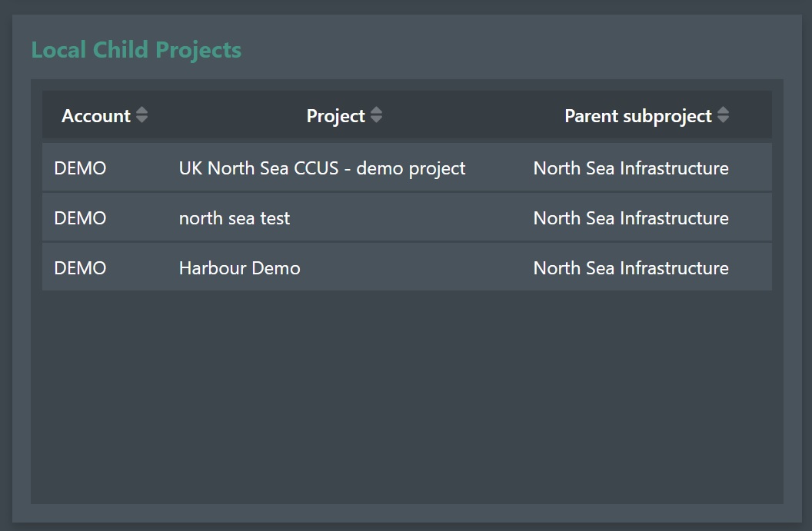This screenshot has width=812, height=531.
Task: Click DEMO account in Harbour Demo row
Action: tap(80, 268)
